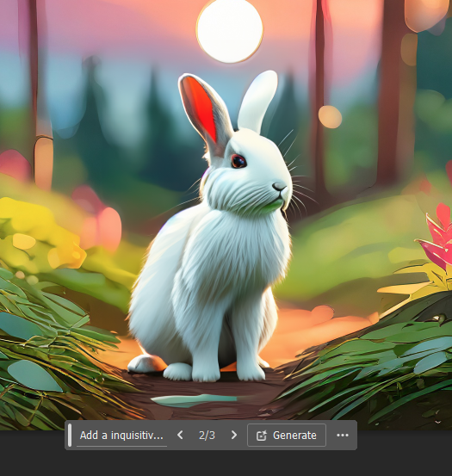The image size is (452, 476).
Task: Click the contextual task bar drag handle
Action: coord(70,435)
